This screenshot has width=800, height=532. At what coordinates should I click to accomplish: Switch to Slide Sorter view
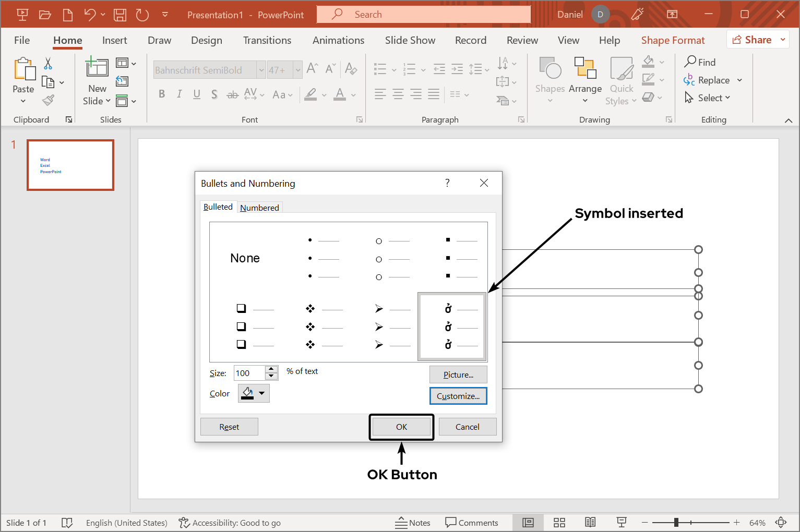(559, 523)
